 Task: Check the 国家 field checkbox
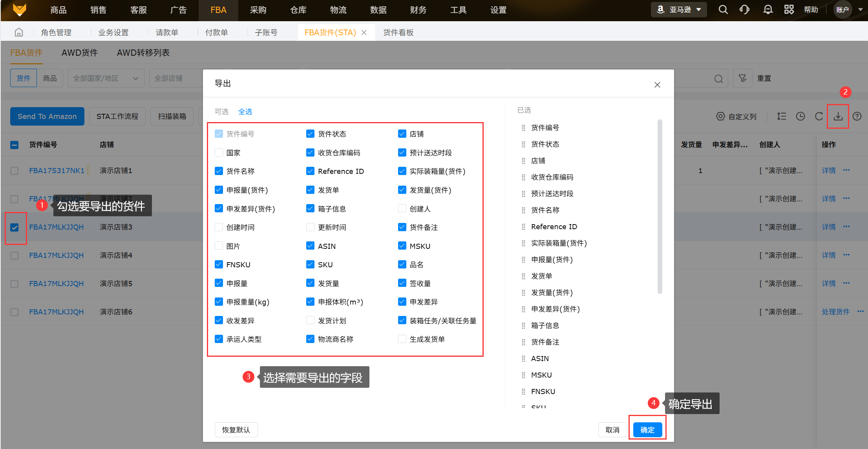pyautogui.click(x=219, y=153)
